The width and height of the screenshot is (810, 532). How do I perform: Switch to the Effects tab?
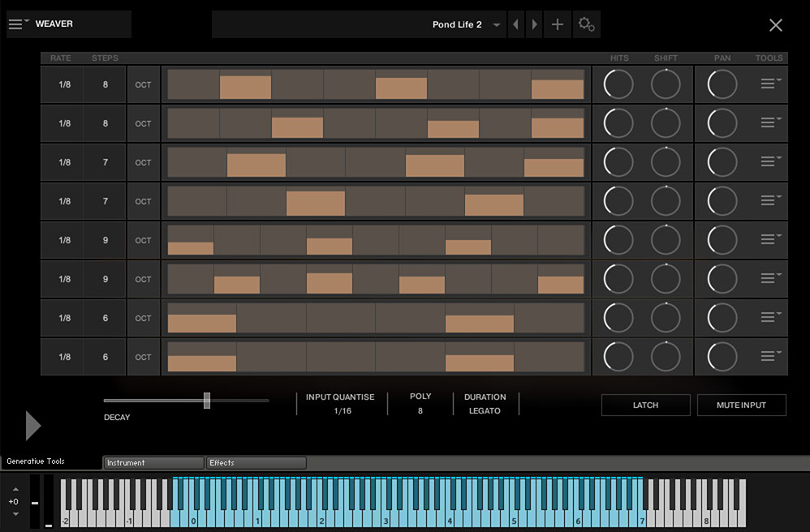click(x=256, y=462)
